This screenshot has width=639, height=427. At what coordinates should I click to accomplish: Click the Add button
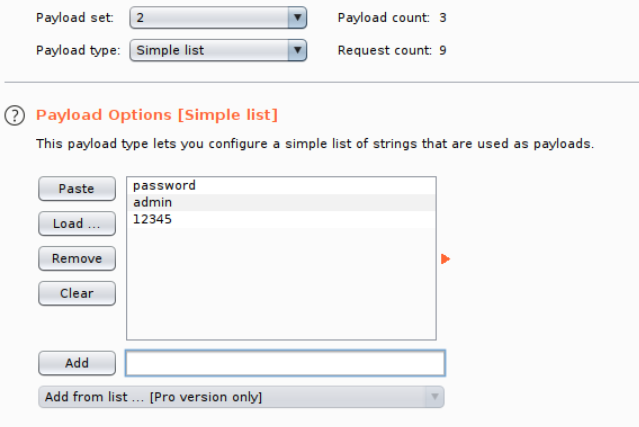coord(77,363)
